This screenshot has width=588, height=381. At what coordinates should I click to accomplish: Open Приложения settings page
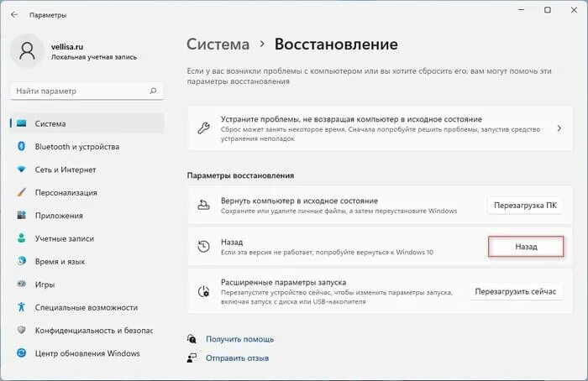point(87,216)
